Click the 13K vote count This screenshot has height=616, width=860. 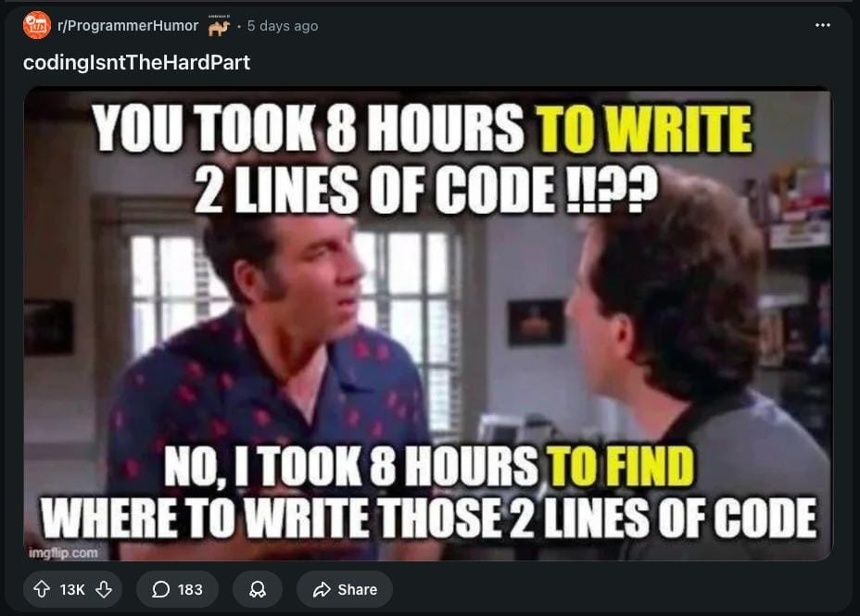coord(72,590)
